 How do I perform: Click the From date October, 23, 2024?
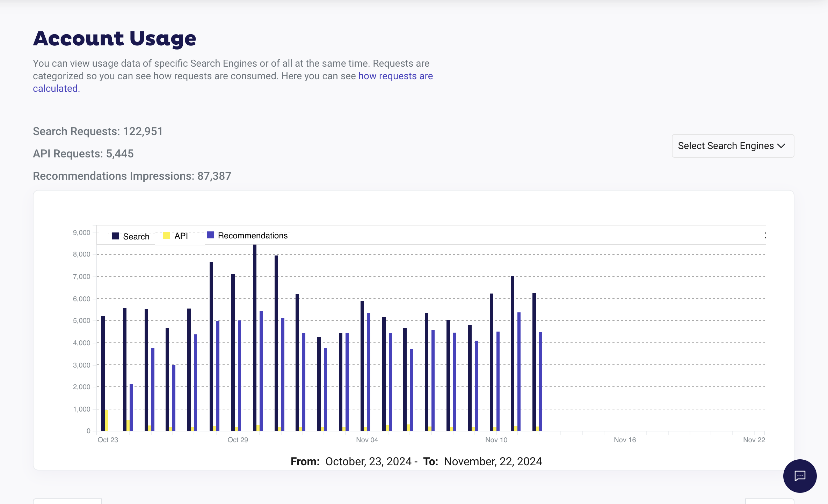[x=368, y=461]
